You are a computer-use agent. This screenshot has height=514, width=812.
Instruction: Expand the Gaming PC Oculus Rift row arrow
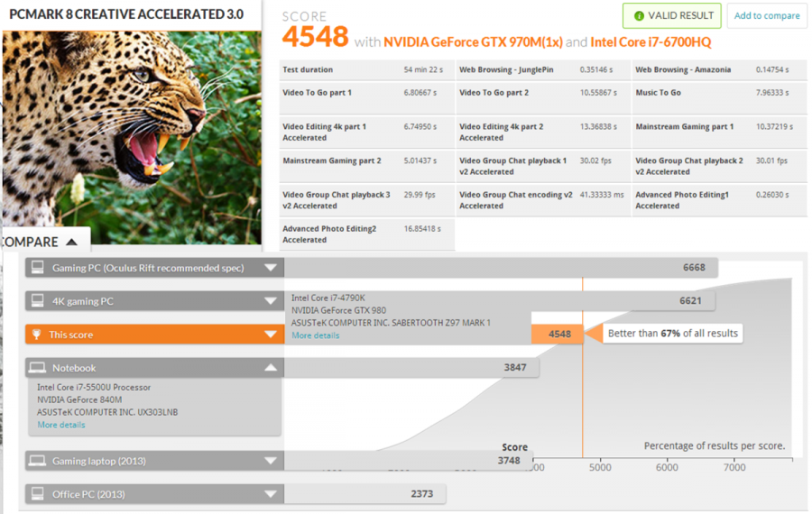[271, 268]
